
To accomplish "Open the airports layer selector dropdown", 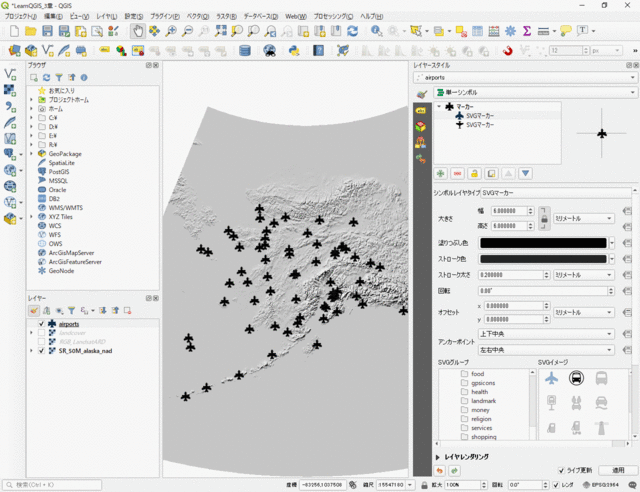I will (525, 77).
